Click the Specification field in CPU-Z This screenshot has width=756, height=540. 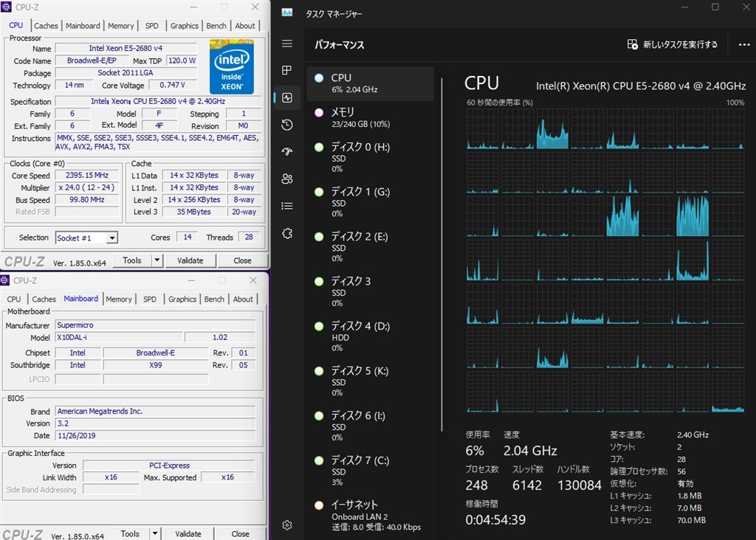[x=158, y=101]
